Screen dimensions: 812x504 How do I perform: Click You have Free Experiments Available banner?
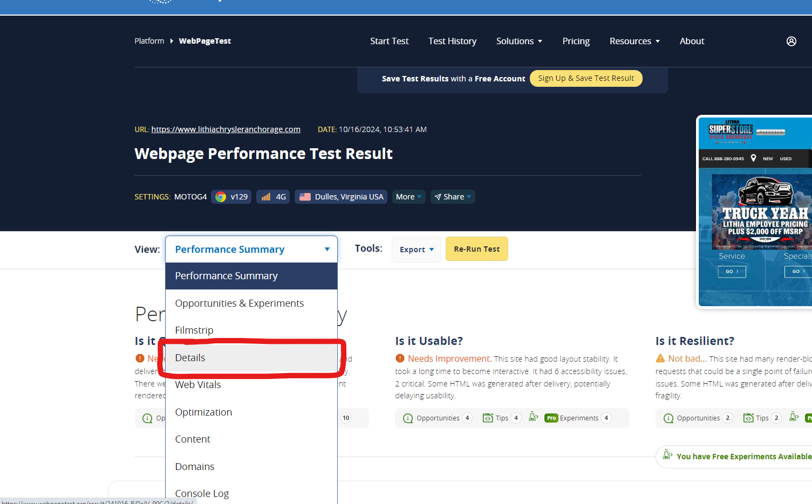click(735, 457)
